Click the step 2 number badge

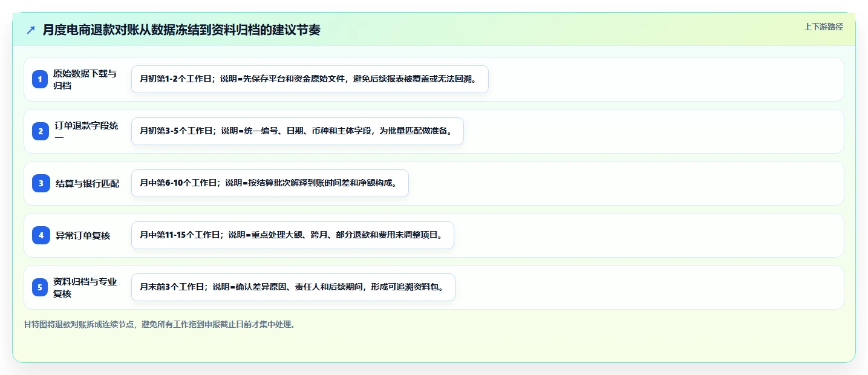point(41,131)
